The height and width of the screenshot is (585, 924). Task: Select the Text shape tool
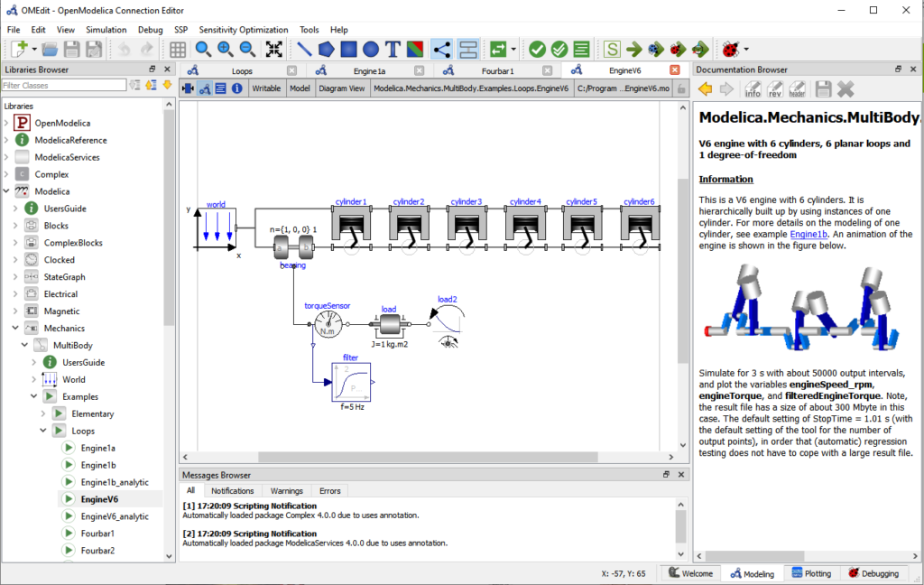coord(393,50)
